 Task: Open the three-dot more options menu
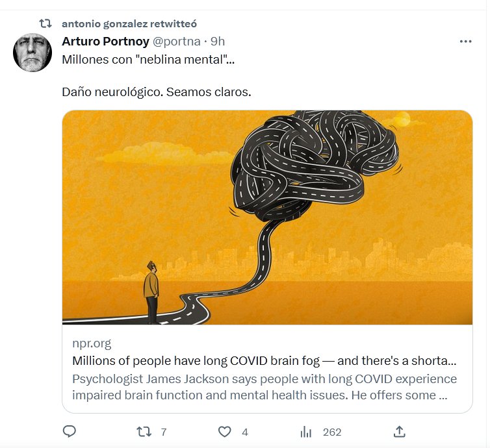[x=465, y=41]
